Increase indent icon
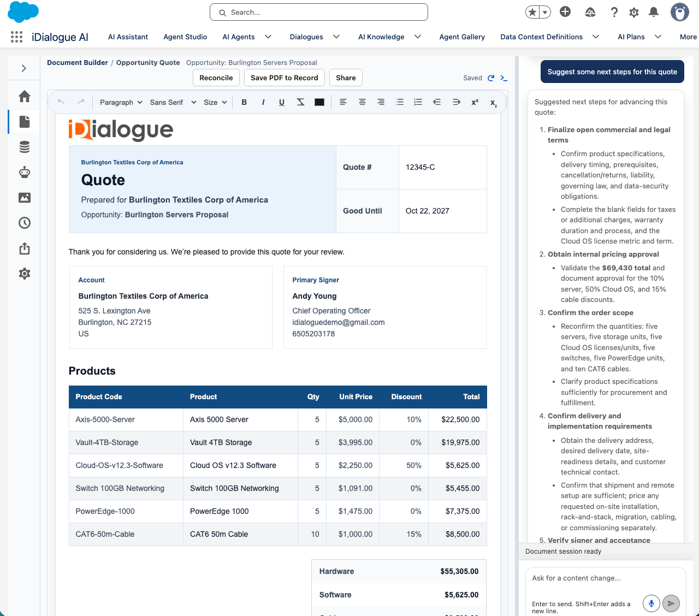699x616 pixels. pos(457,102)
